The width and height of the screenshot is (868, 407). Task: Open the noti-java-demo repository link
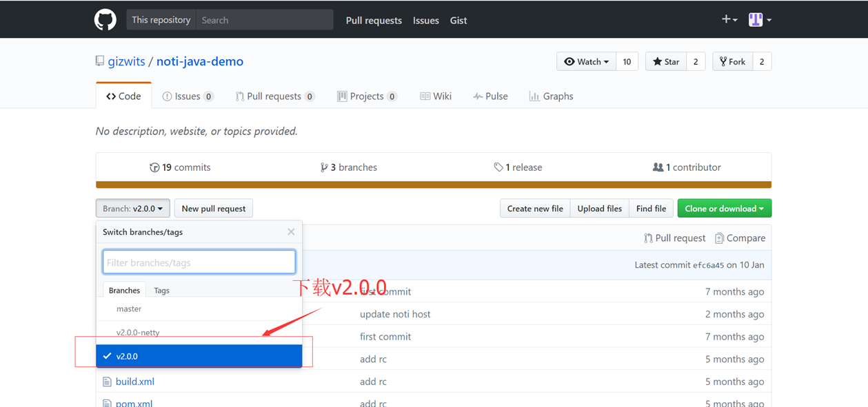pos(199,61)
